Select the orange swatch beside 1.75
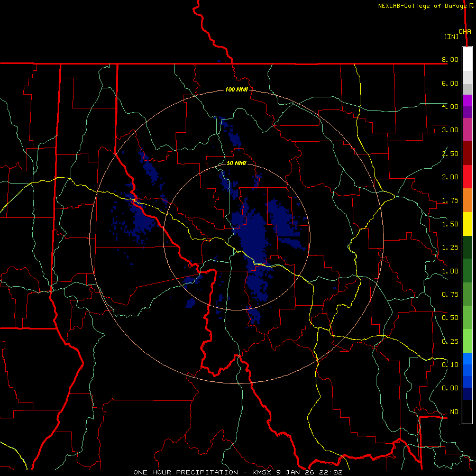Viewport: 476px width, 476px height. click(467, 200)
